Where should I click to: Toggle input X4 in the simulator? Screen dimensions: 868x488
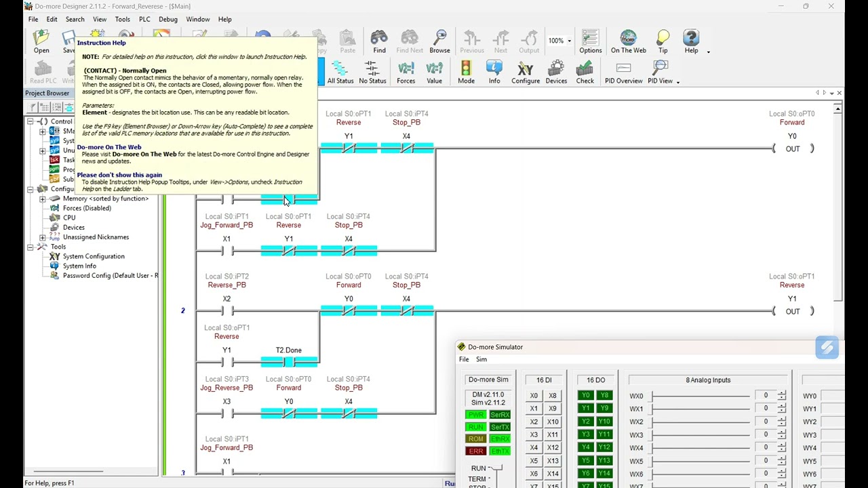(x=534, y=447)
